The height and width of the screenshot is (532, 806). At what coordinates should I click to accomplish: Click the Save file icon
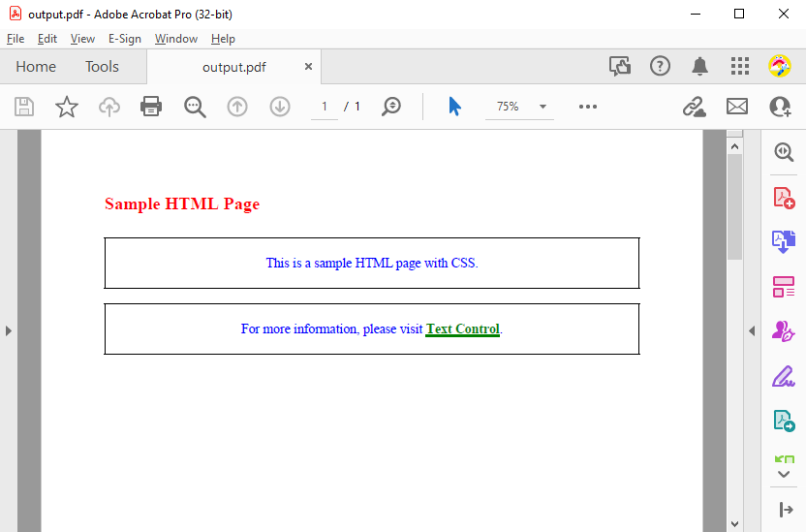(x=24, y=107)
